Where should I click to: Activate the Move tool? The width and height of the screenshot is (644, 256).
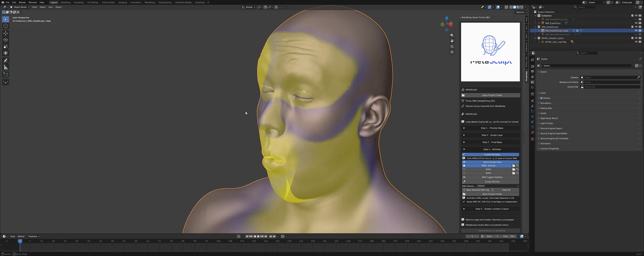click(6, 33)
